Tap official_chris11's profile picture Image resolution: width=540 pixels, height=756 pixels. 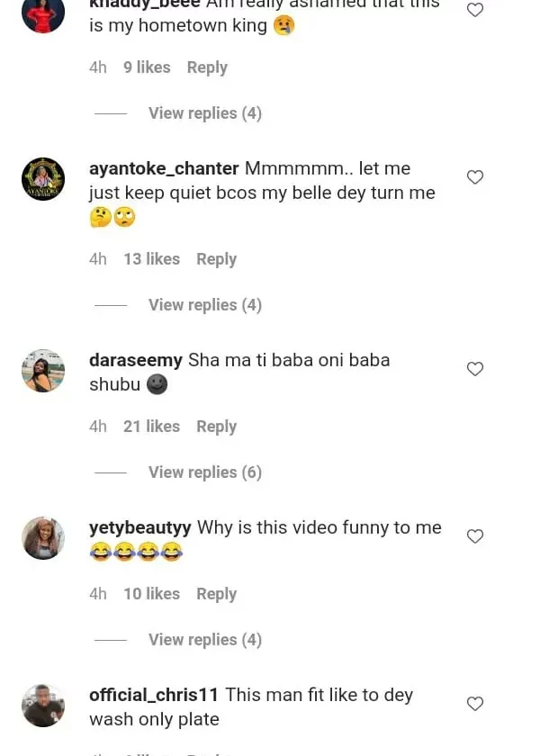click(x=43, y=706)
